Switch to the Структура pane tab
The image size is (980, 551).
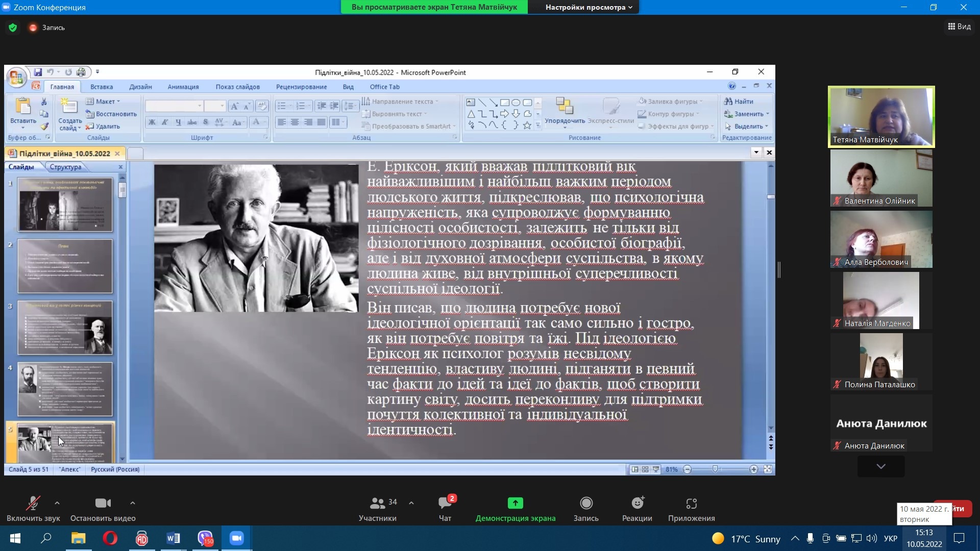(x=65, y=167)
